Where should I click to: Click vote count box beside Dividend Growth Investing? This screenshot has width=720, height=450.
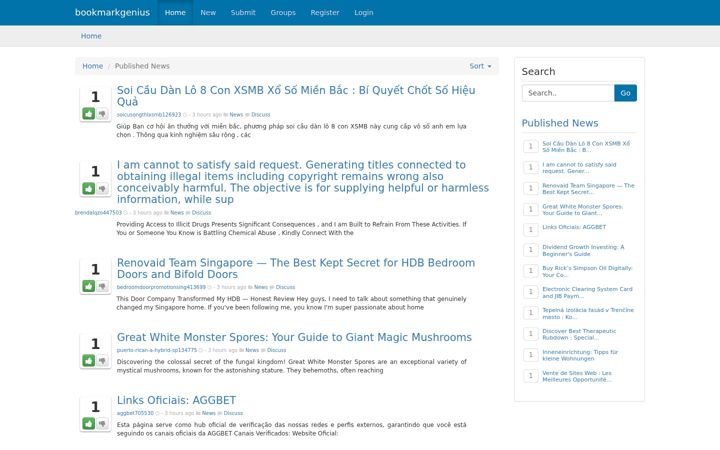click(x=531, y=250)
